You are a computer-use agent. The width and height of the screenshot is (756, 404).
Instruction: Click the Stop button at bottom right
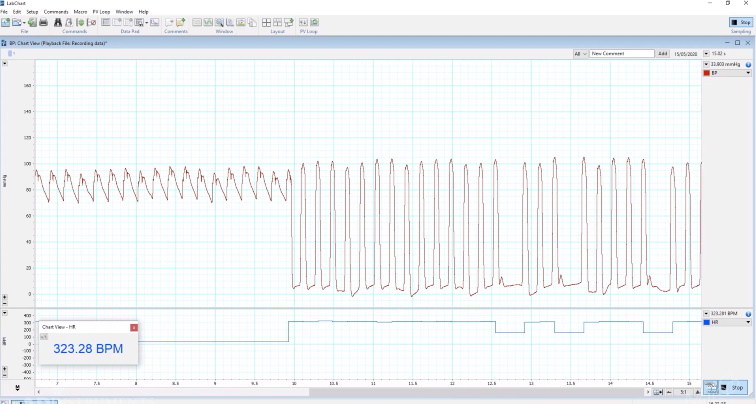[x=733, y=387]
